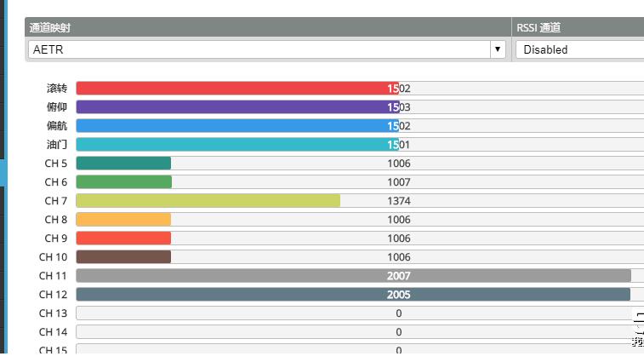Screen dimensions: 644x362
Task: Click the 通道映射 header label
Action: 51,27
